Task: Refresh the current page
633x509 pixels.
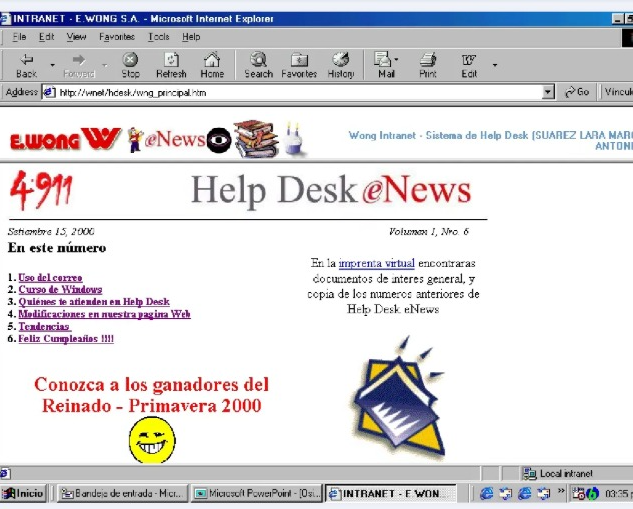Action: tap(171, 65)
